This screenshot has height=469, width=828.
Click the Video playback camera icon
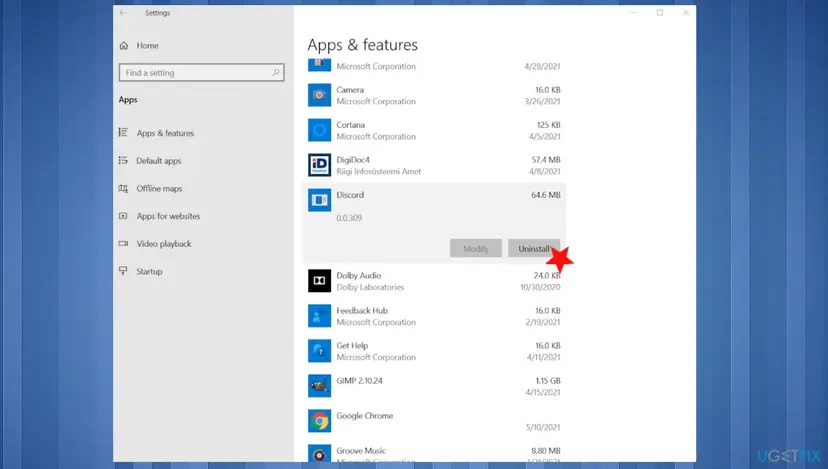pyautogui.click(x=123, y=243)
